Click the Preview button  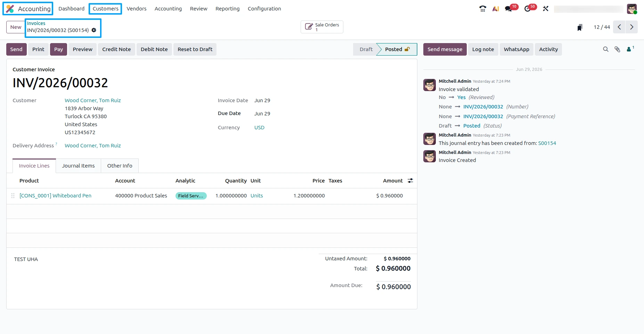tap(82, 49)
